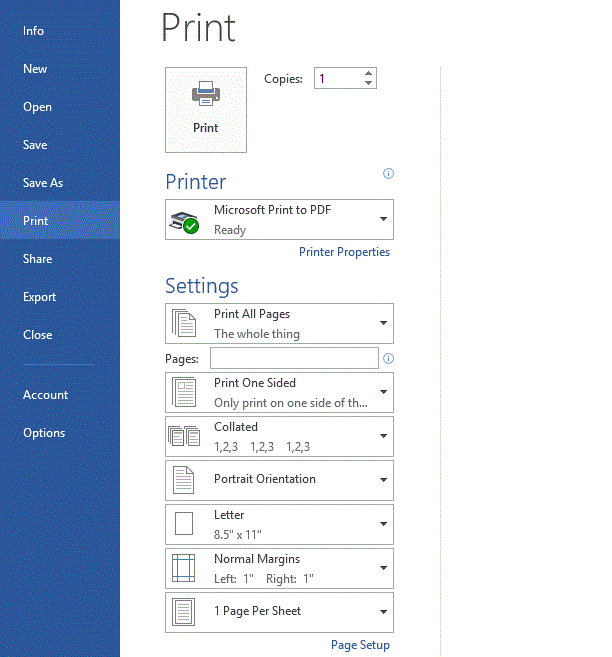Click the Collated pages icon
Screen dimensions: 612x657
(x=184, y=436)
